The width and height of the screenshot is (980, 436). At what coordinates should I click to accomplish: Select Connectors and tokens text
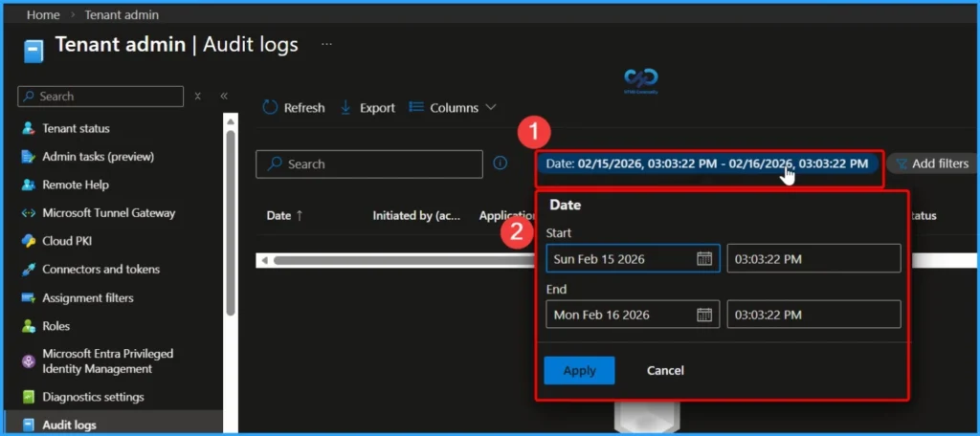(x=100, y=270)
